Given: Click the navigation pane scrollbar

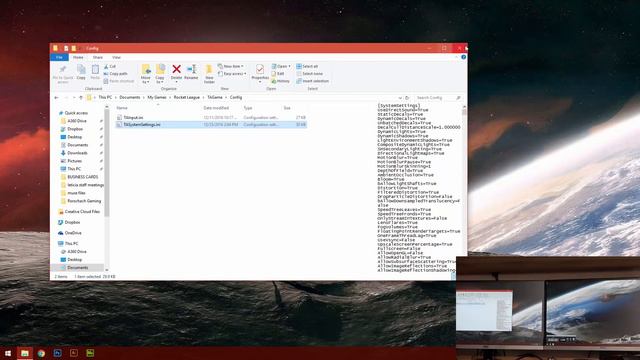Looking at the screenshot, I should pyautogui.click(x=107, y=163).
